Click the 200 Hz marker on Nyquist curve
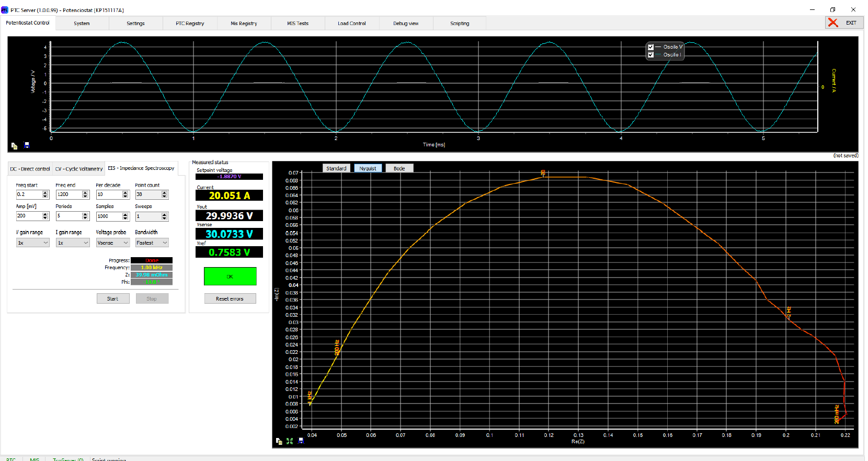 (337, 348)
